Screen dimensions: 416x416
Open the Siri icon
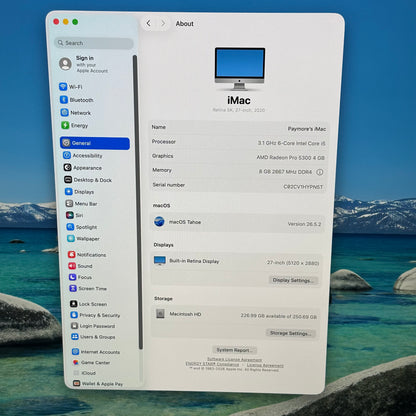[70, 215]
